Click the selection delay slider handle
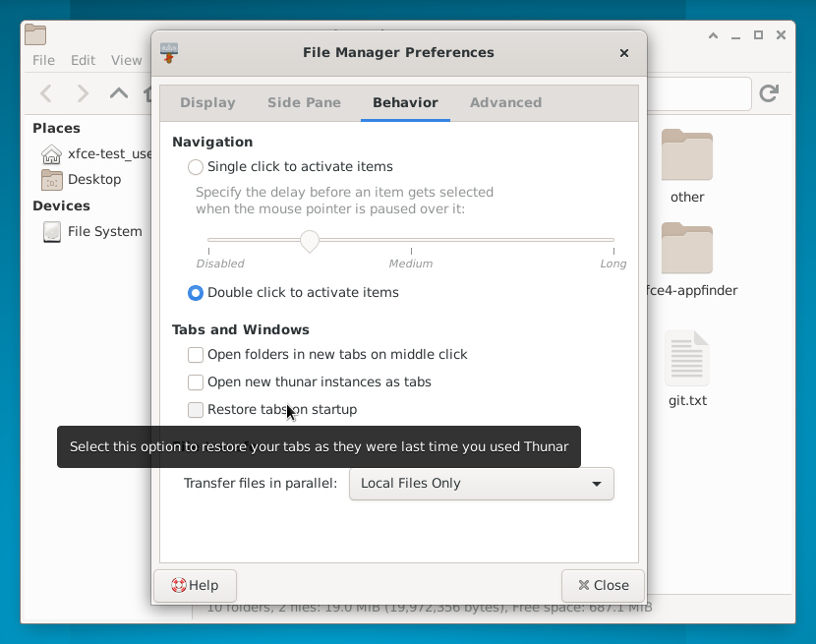This screenshot has height=644, width=816. click(x=310, y=242)
